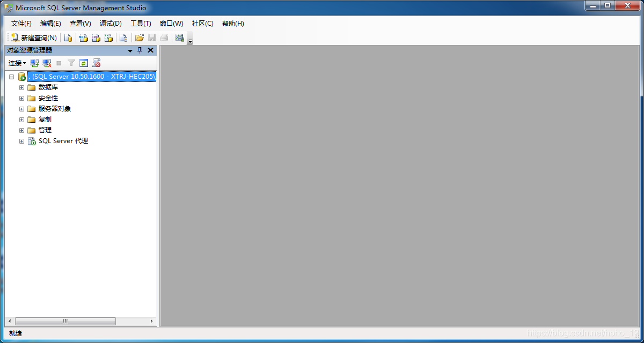Open the 查看(V) menu
This screenshot has width=644, height=343.
click(80, 24)
